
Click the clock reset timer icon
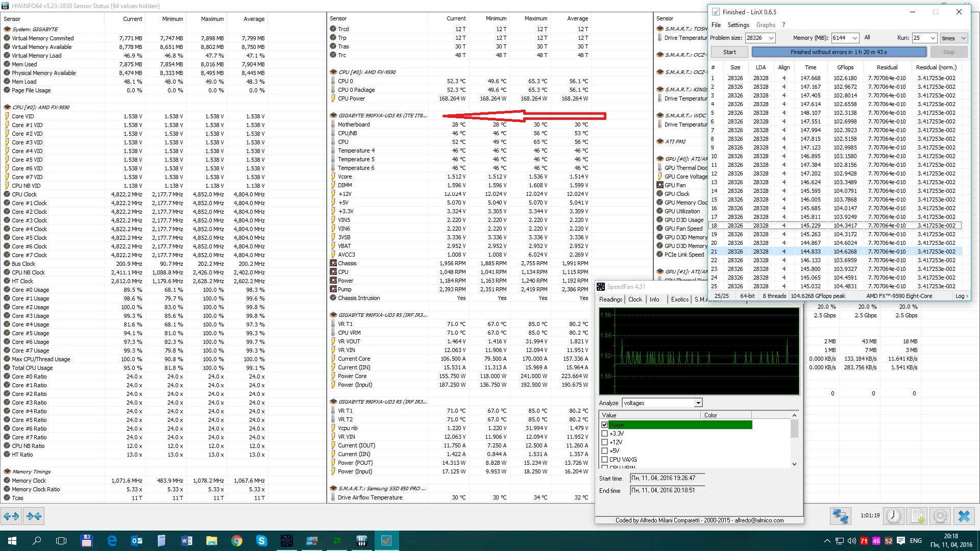893,516
